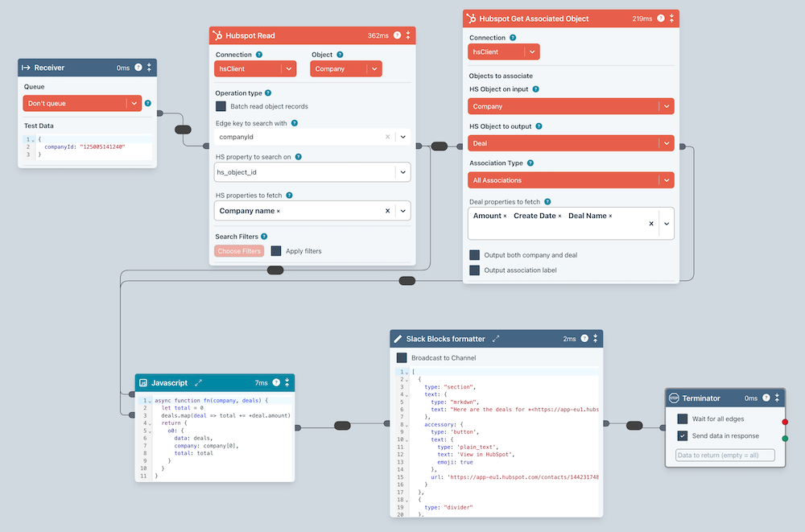805x532 pixels.
Task: Click help icon in Receiver node header
Action: pyautogui.click(x=138, y=68)
